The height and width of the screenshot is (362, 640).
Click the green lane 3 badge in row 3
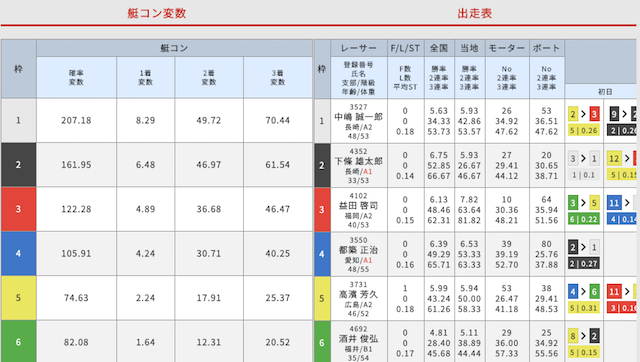coord(573,203)
